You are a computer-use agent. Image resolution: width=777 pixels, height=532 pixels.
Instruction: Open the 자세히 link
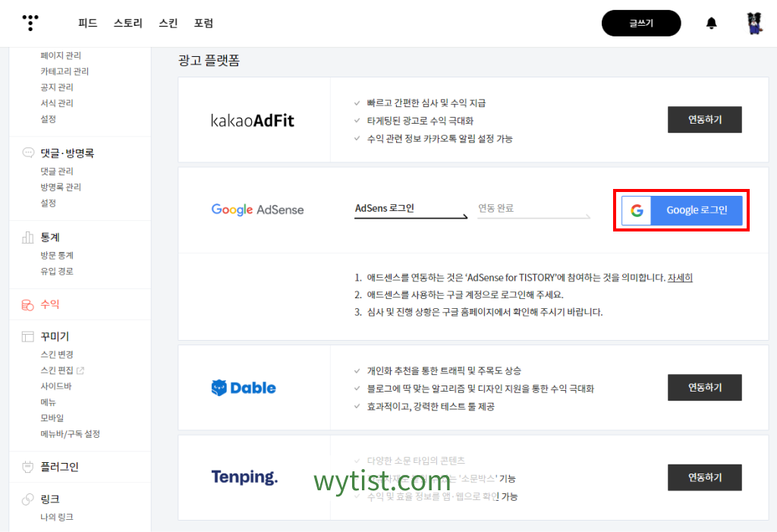[x=680, y=278]
